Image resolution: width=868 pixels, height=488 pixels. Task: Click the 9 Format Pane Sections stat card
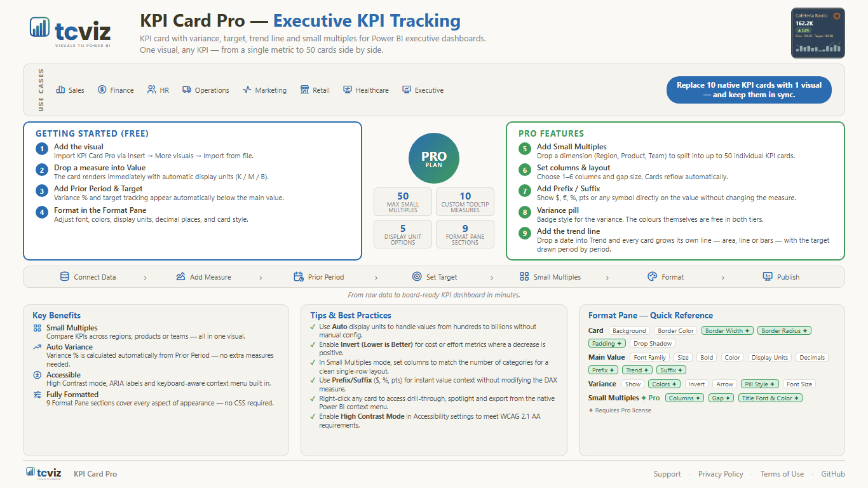click(465, 234)
